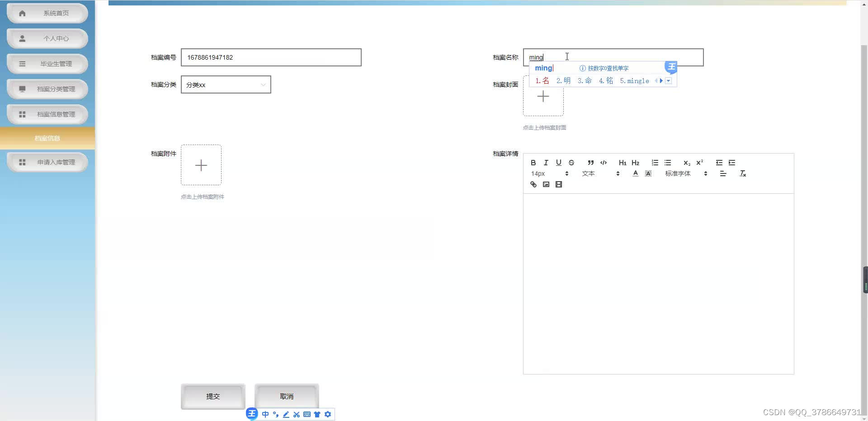The height and width of the screenshot is (421, 868).
Task: Increase the paragraph indent
Action: click(732, 163)
